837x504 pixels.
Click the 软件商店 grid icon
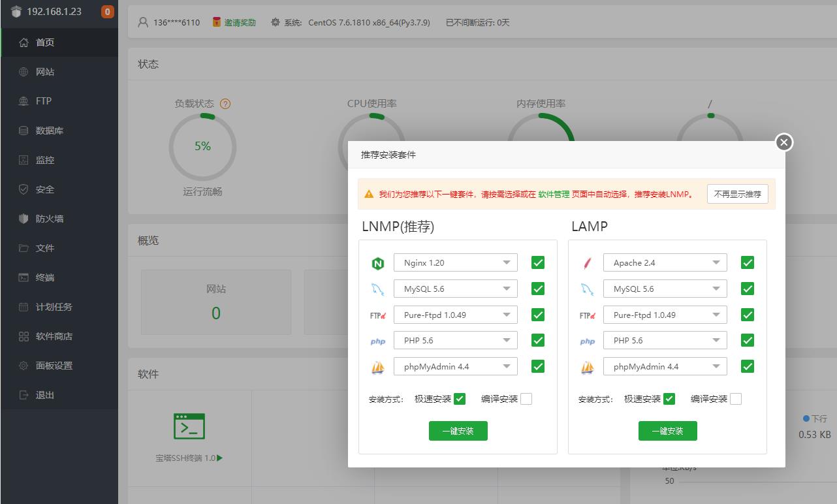(24, 336)
